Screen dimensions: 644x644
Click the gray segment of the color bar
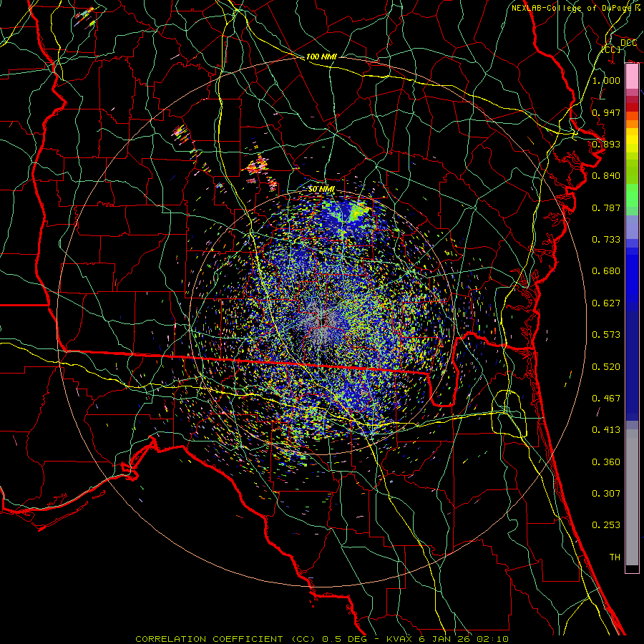click(x=632, y=497)
